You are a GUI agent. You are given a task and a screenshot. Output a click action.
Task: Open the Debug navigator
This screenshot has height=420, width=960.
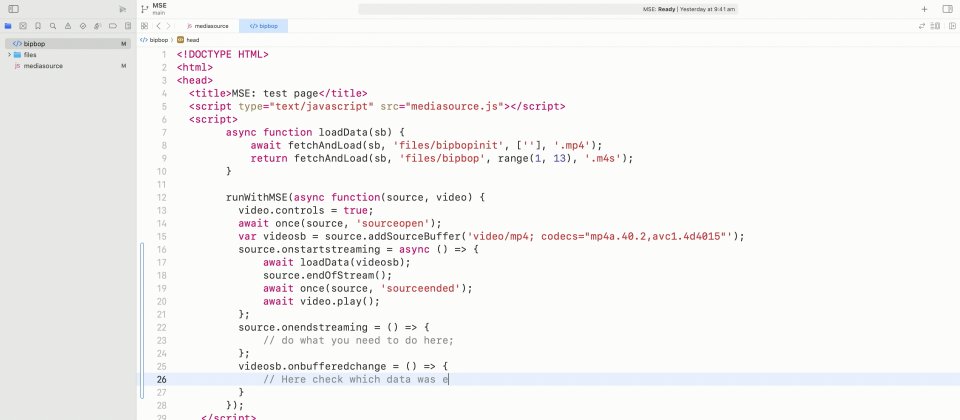97,26
